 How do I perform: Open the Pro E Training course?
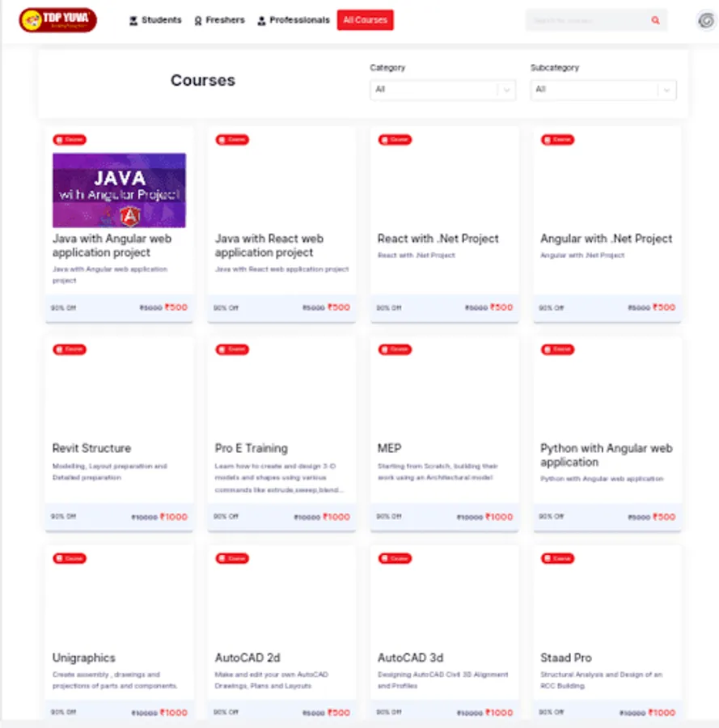click(x=251, y=448)
